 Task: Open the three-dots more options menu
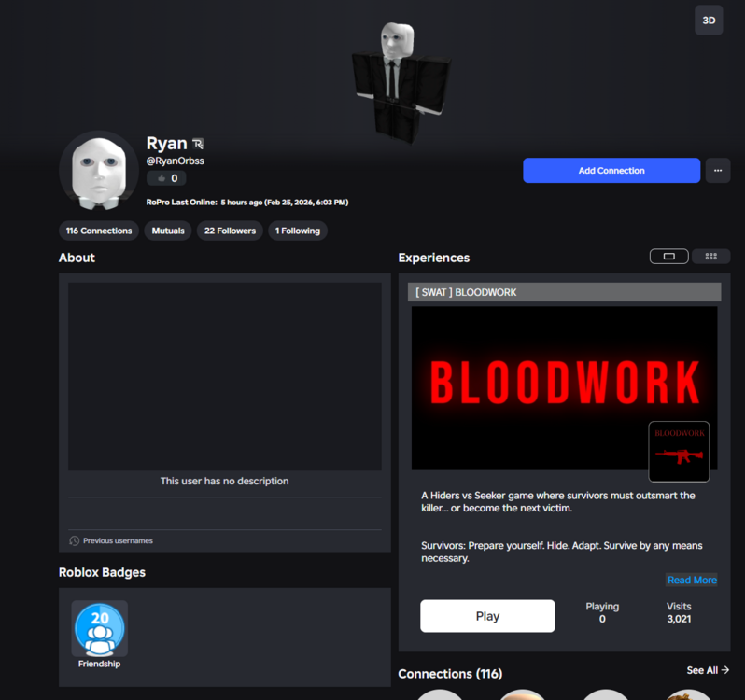717,171
